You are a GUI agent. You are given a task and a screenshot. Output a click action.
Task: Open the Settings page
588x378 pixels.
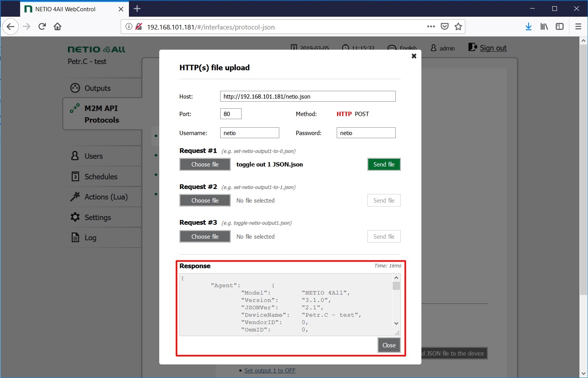pyautogui.click(x=98, y=217)
